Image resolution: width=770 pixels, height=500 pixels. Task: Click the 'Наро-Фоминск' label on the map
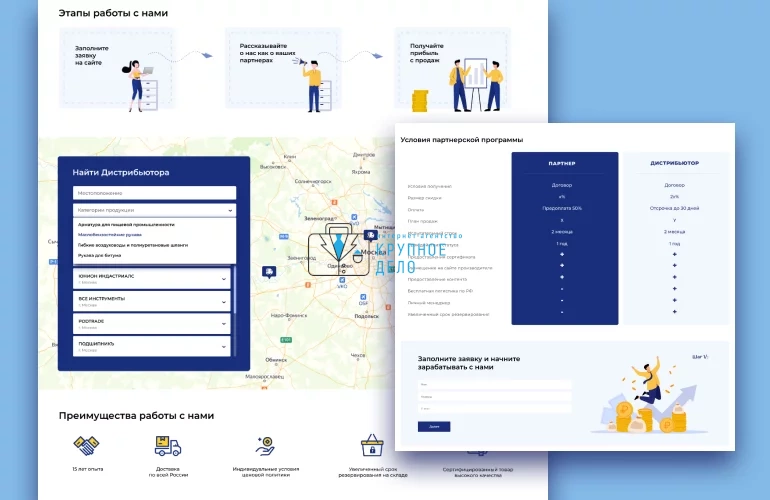289,315
